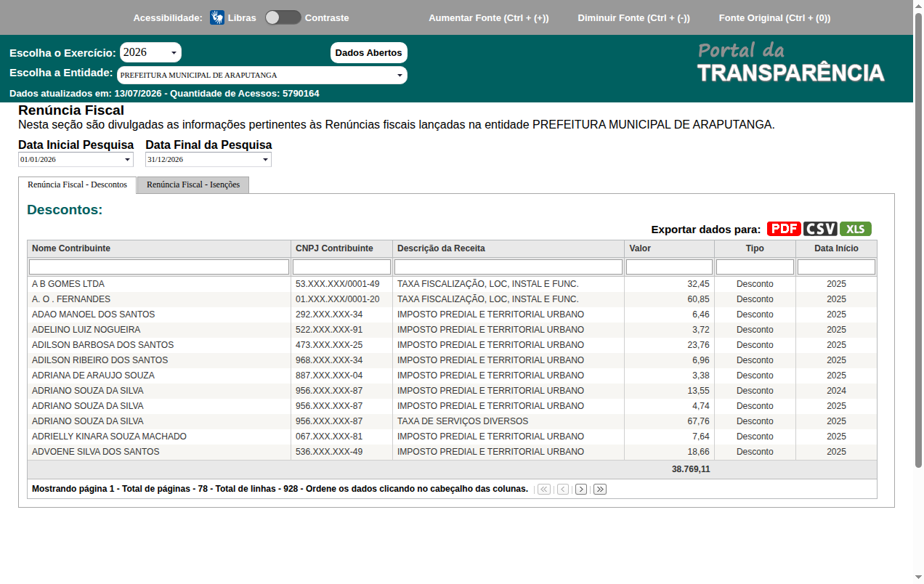Sort by Descrição da Receita column header
The image size is (924, 584).
508,248
